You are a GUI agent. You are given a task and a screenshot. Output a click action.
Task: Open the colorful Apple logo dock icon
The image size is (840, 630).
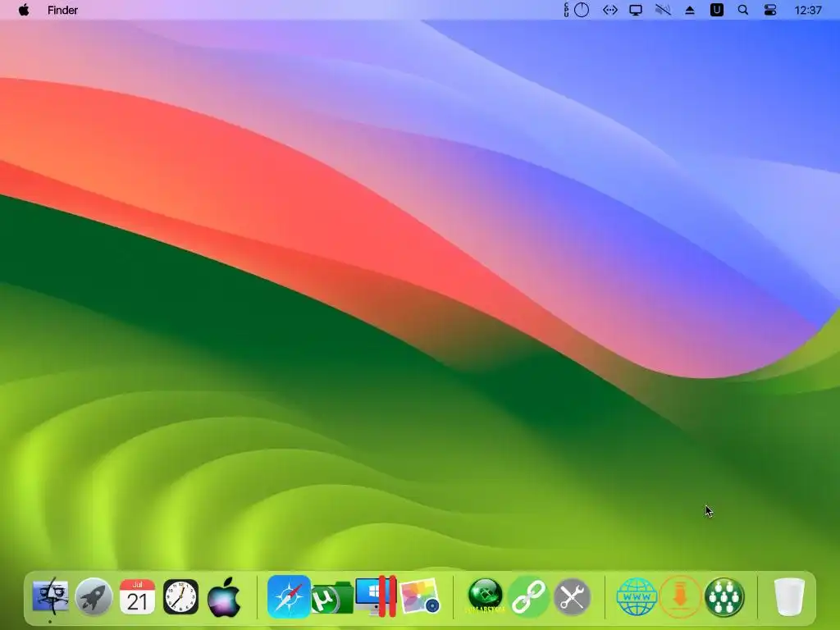(224, 596)
